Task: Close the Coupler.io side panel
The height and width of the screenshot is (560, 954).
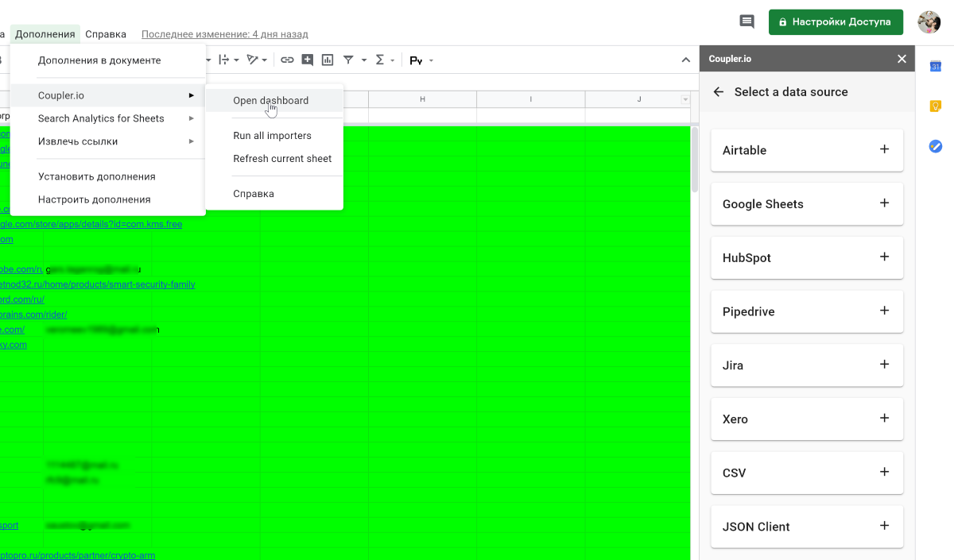Action: (902, 59)
